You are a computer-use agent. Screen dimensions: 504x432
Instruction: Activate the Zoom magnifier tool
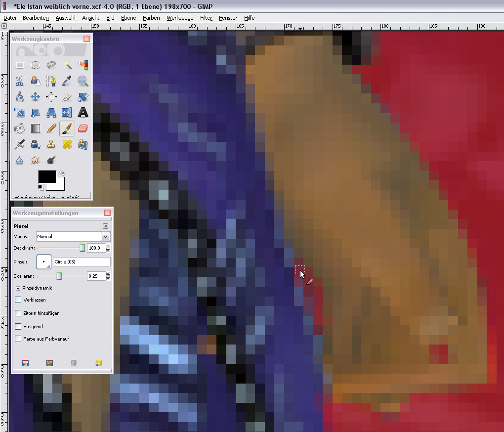point(83,81)
